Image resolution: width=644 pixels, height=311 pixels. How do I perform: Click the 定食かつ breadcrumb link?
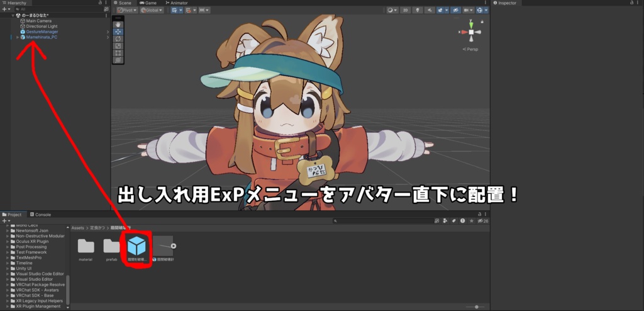point(97,227)
